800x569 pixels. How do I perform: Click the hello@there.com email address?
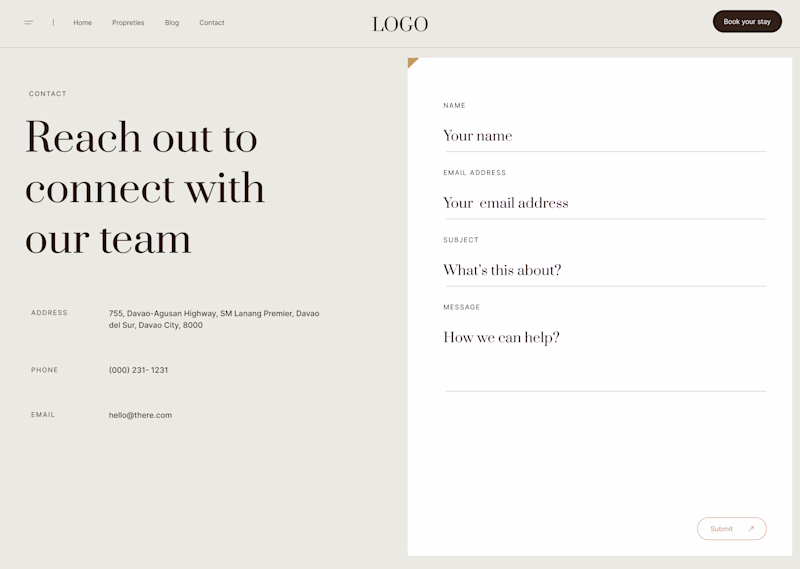[x=140, y=415]
